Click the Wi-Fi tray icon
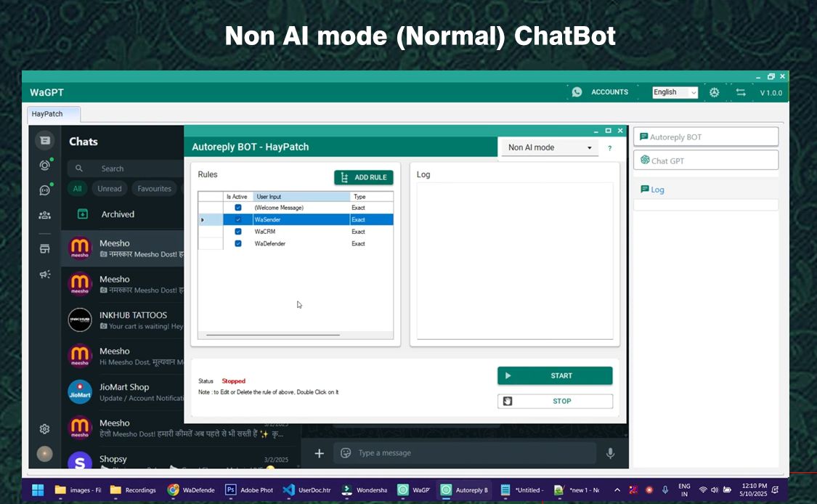The height and width of the screenshot is (504, 817). (703, 490)
